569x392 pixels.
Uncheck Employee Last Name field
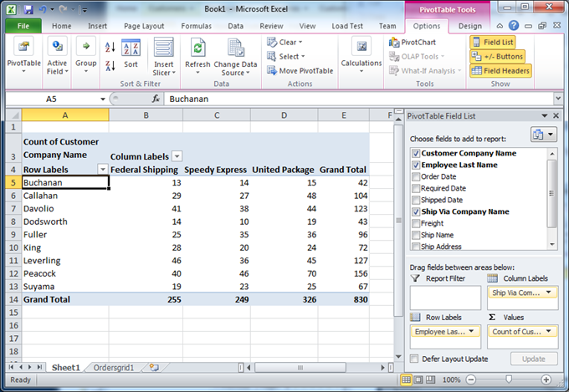416,165
